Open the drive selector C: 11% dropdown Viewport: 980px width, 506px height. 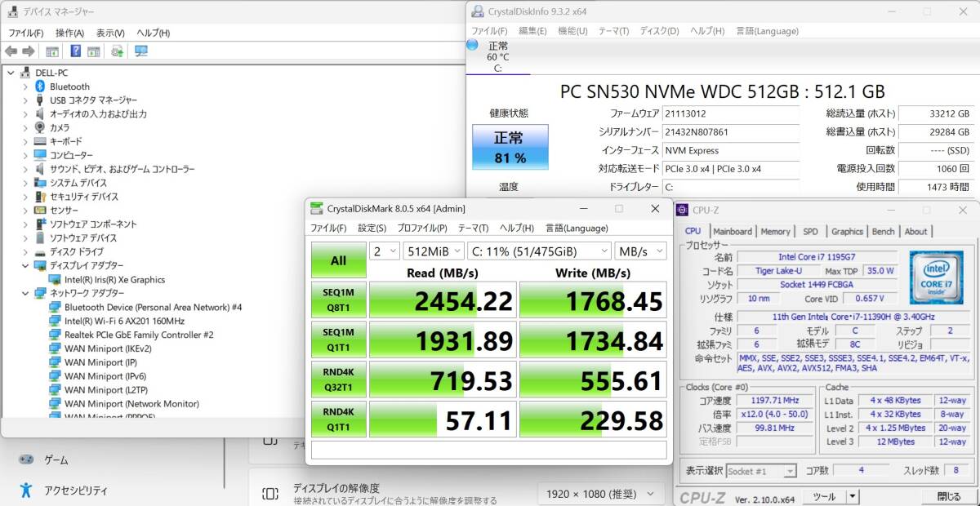539,251
